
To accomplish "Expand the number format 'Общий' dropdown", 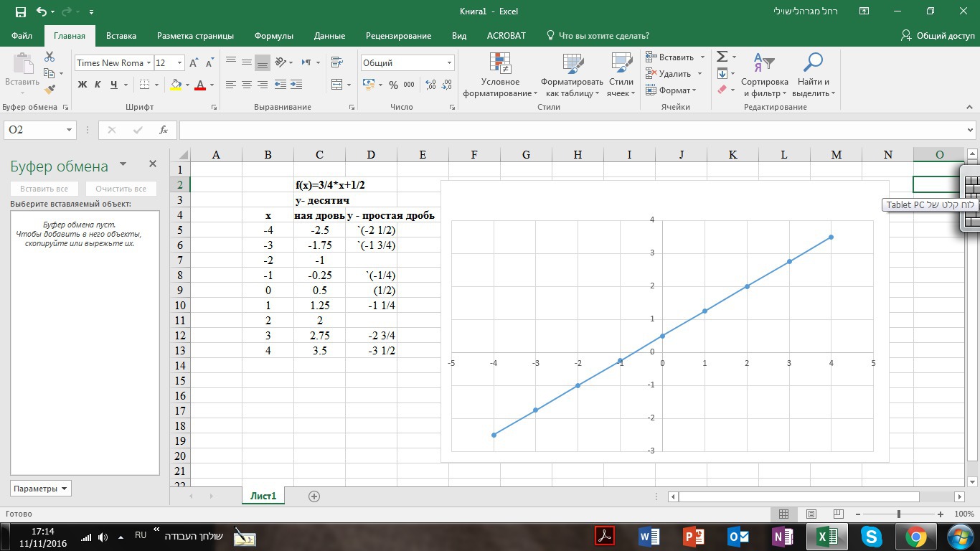I will point(449,63).
